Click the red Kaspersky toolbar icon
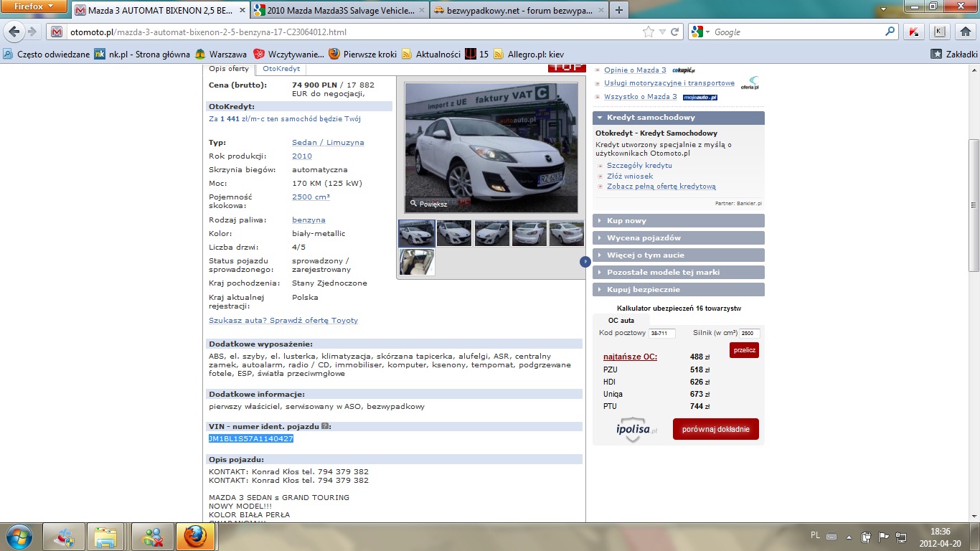Screen dimensions: 980x551 tap(913, 32)
